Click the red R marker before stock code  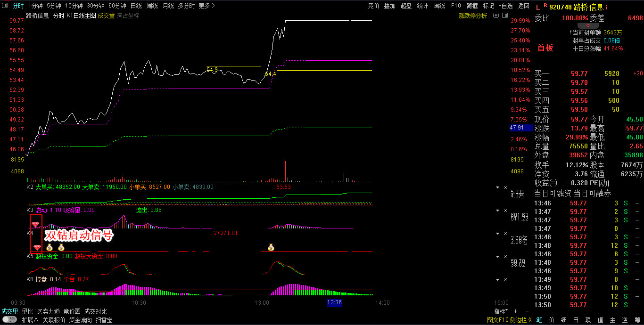coord(545,6)
